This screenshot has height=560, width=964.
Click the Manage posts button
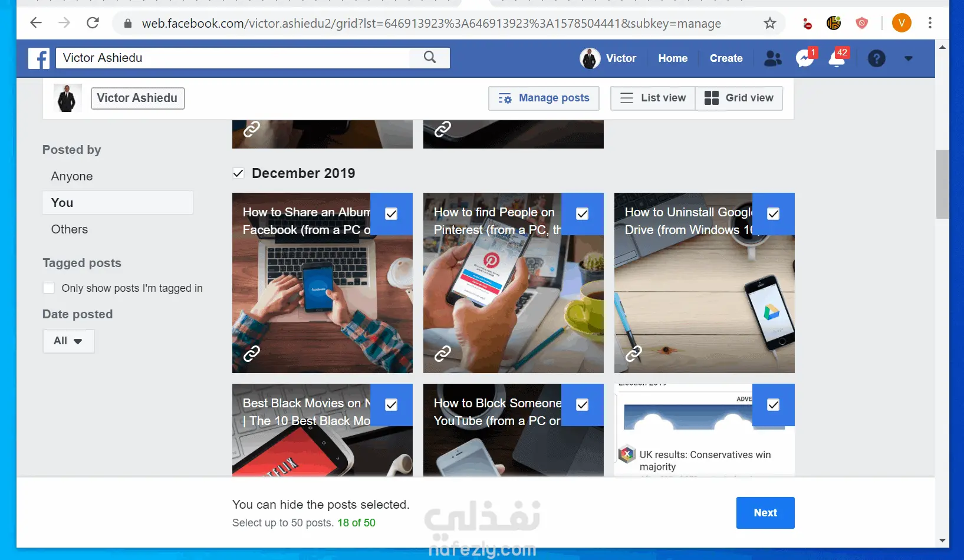(544, 98)
